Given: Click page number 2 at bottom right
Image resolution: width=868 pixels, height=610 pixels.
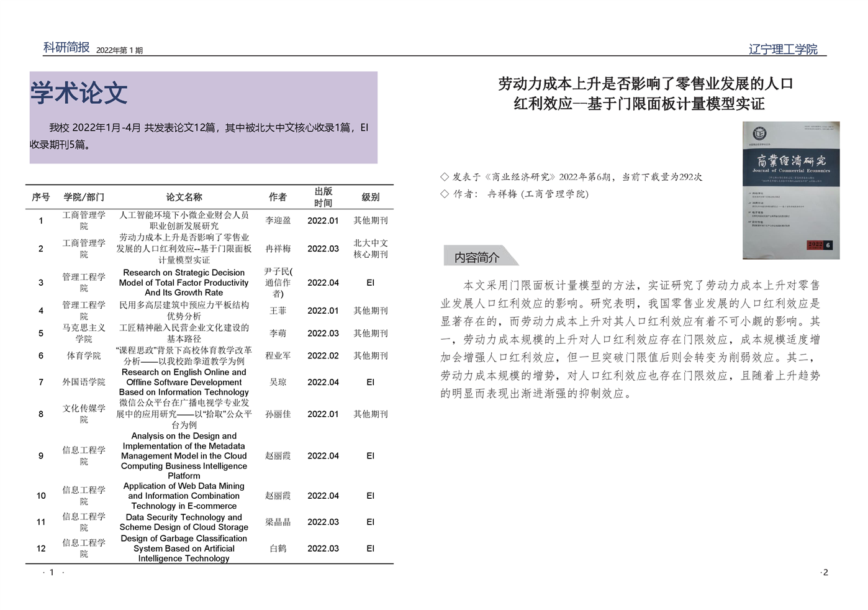Looking at the screenshot, I should coord(825,572).
